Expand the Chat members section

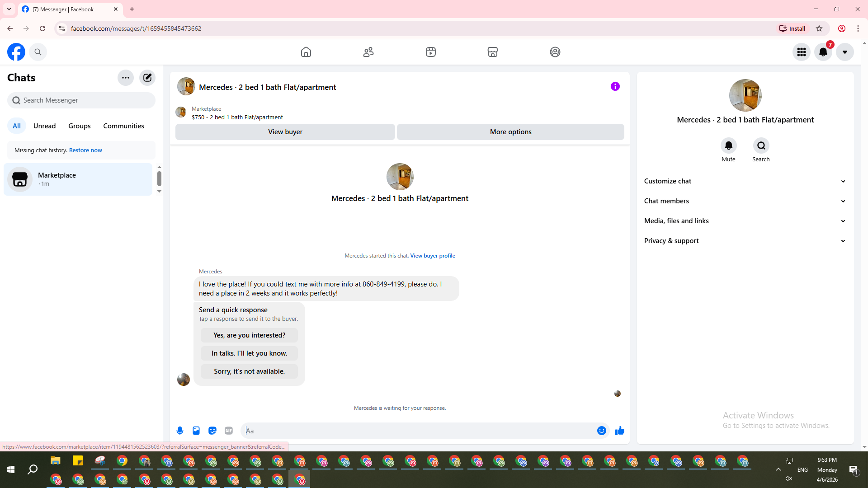745,201
